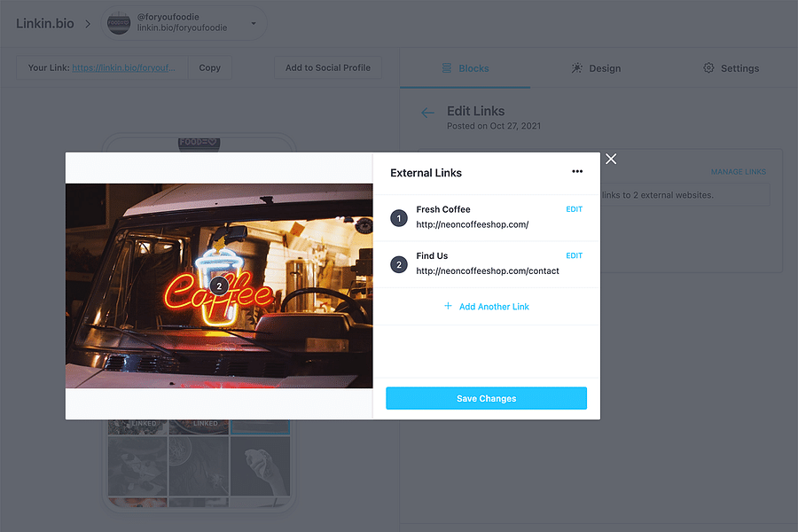Open the Settings gear icon
Screen dimensions: 798x532
point(708,67)
